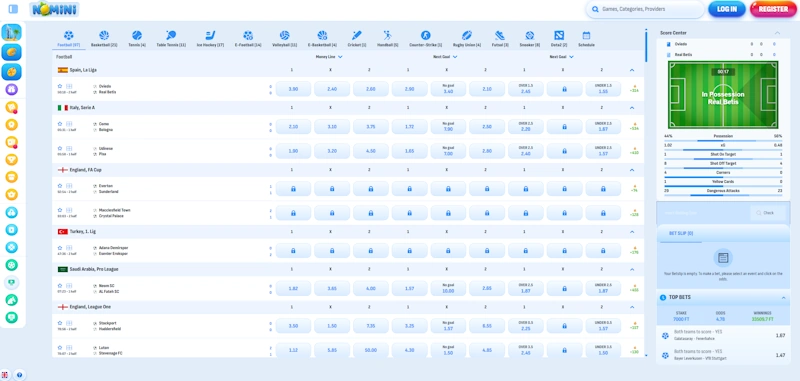Click the sidebar collapse icon beside Nomini logo
The width and height of the screenshot is (800, 381).
click(13, 9)
